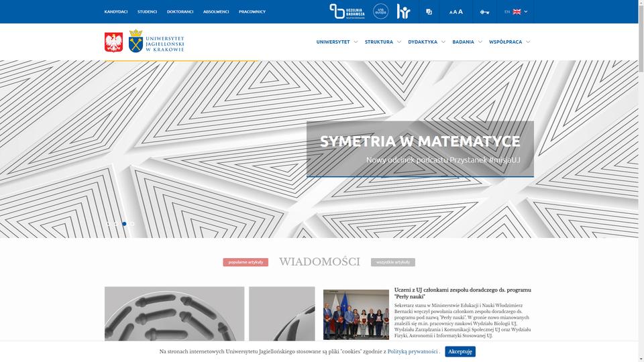Open the Symetria w matematyce banner heading

click(420, 141)
